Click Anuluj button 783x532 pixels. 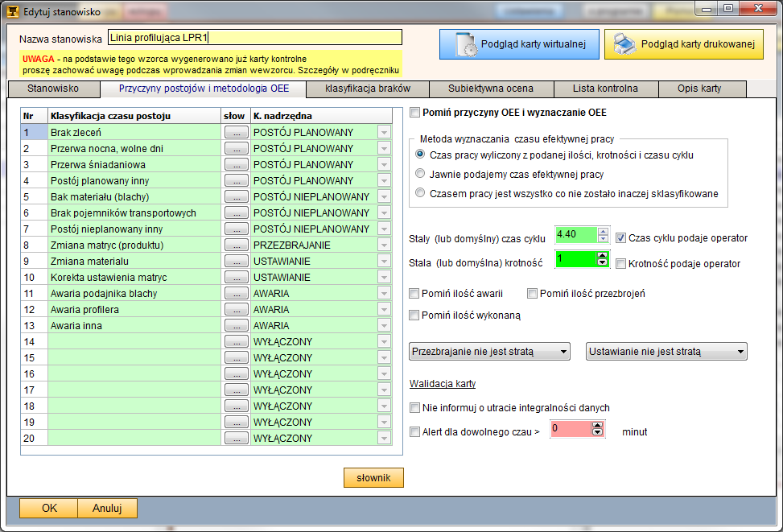pyautogui.click(x=107, y=508)
